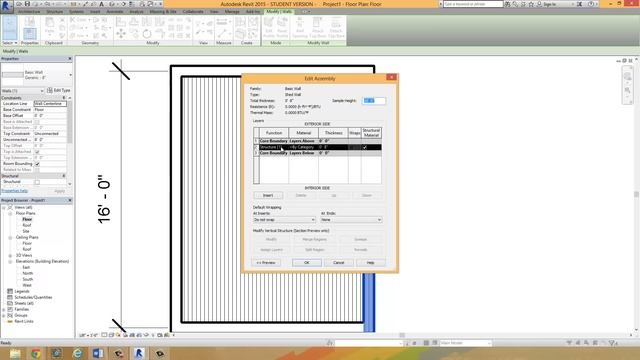Image resolution: width=640 pixels, height=360 pixels.
Task: Click the search keyword box in title bar
Action: point(473,4)
